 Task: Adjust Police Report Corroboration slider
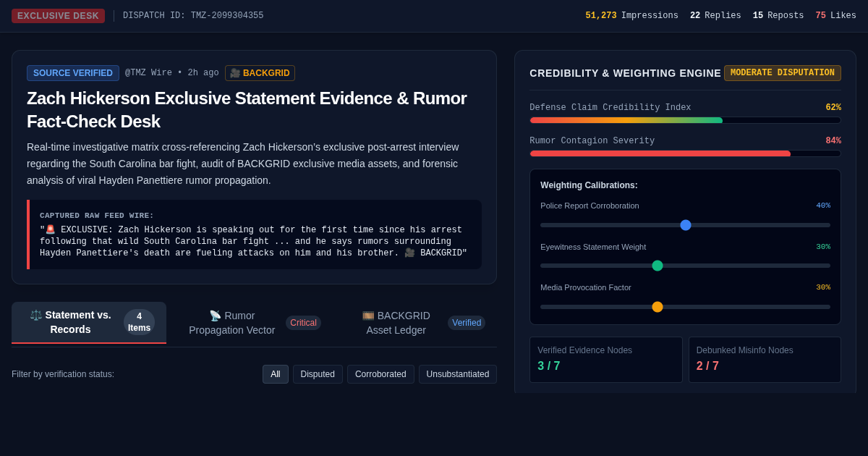click(x=686, y=225)
